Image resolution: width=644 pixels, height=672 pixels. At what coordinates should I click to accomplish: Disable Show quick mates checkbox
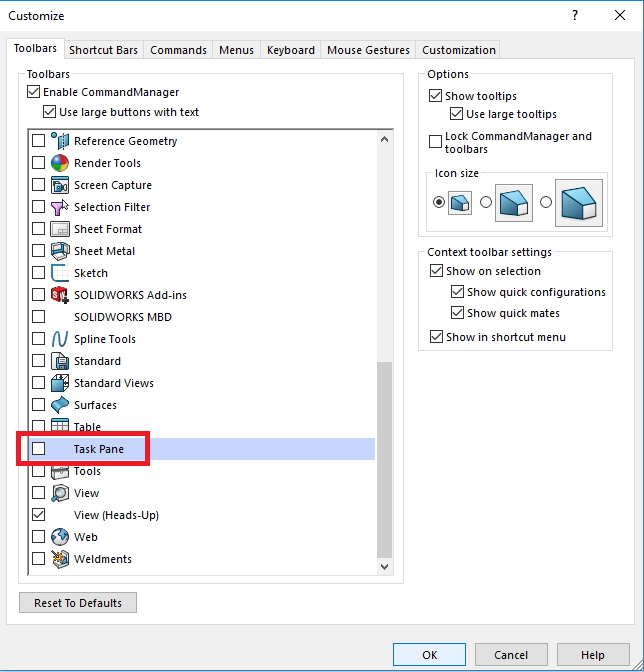click(x=457, y=313)
